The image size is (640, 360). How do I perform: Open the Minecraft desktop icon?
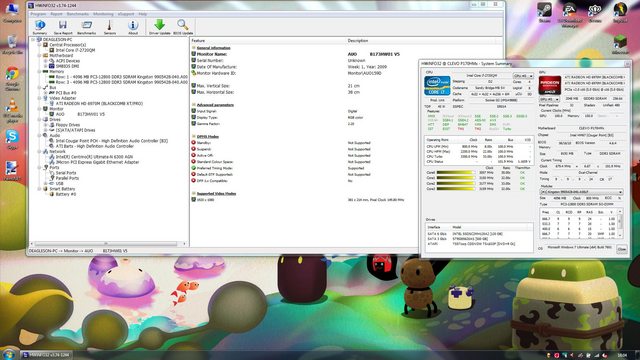620,42
